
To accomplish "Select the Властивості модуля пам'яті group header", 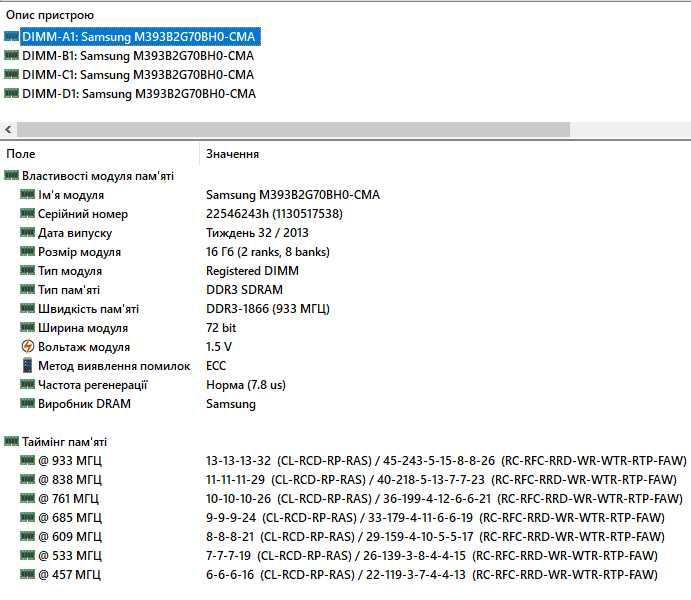I will (x=98, y=176).
